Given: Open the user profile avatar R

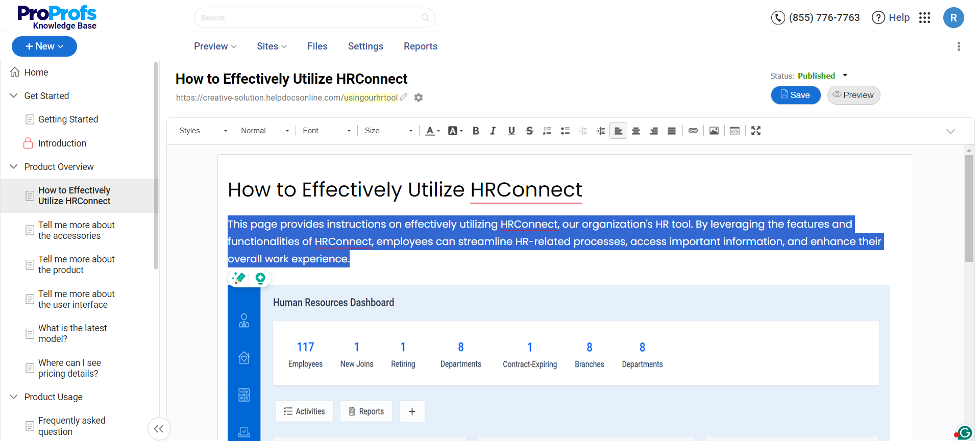Looking at the screenshot, I should [953, 18].
